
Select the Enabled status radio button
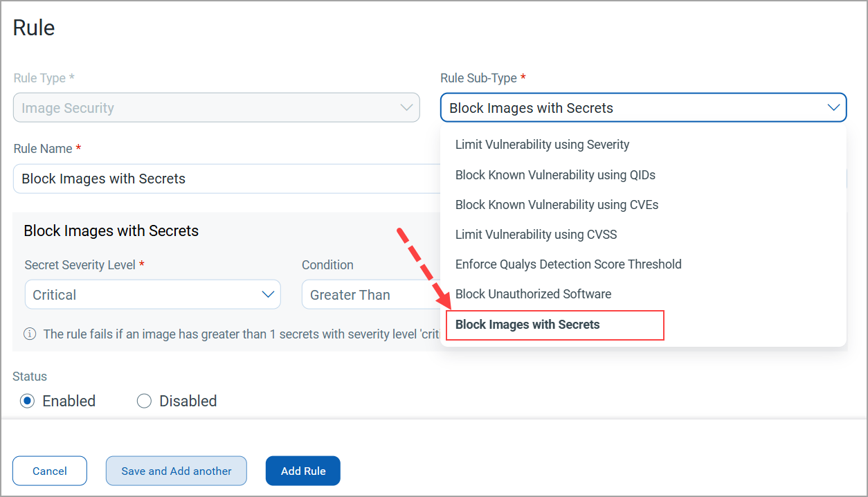27,401
